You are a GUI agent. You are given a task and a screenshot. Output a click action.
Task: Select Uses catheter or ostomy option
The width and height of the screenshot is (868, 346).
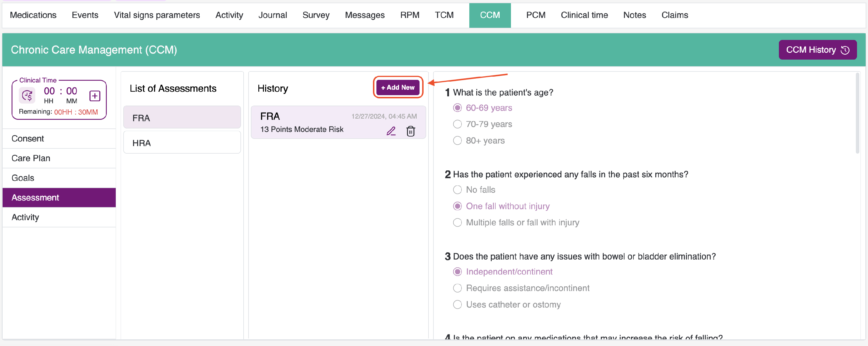(457, 305)
